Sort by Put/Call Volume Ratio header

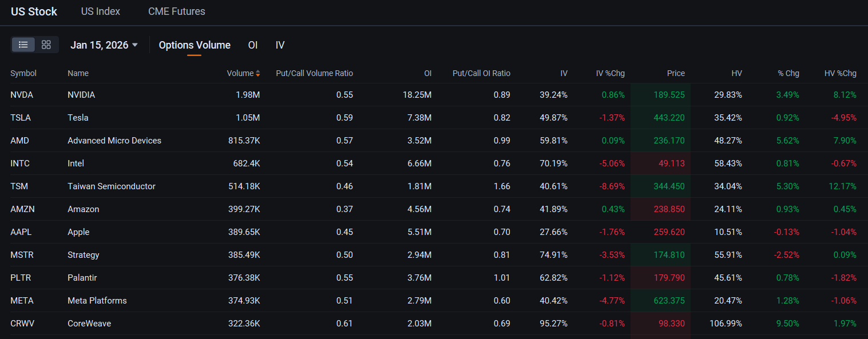[314, 73]
